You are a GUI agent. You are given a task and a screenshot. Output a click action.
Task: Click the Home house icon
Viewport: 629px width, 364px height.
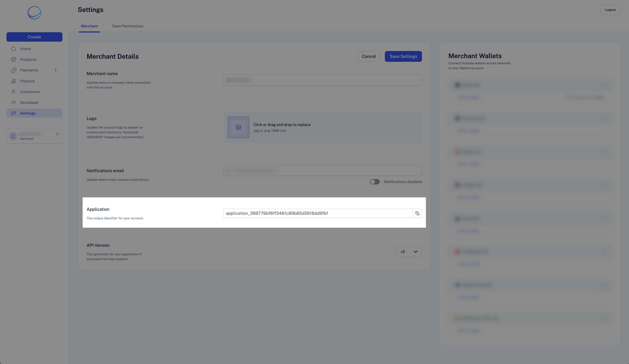[x=13, y=49]
